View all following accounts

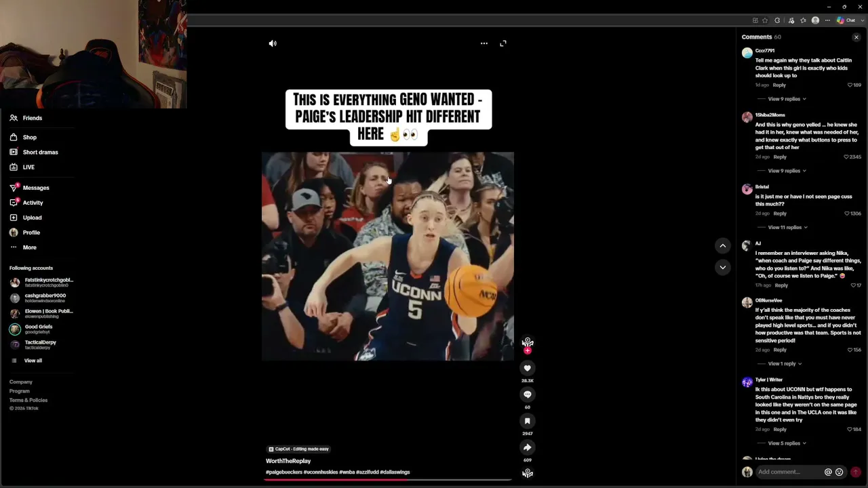click(x=27, y=361)
